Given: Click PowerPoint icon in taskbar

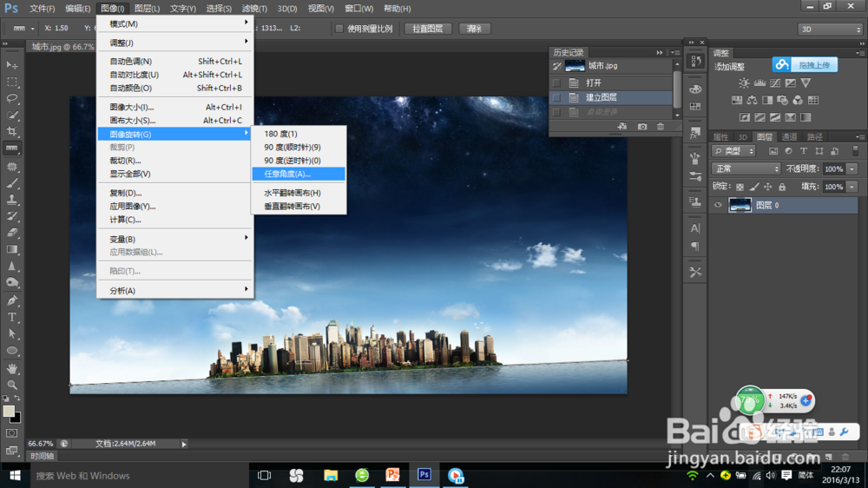Looking at the screenshot, I should click(x=392, y=475).
